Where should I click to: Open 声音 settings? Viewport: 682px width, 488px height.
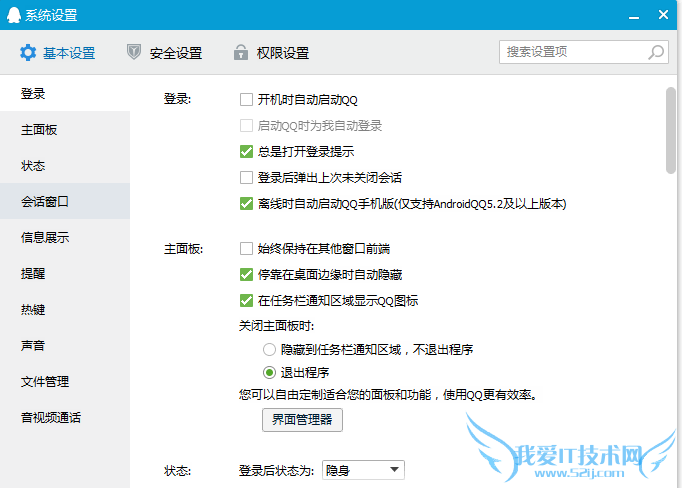click(65, 346)
